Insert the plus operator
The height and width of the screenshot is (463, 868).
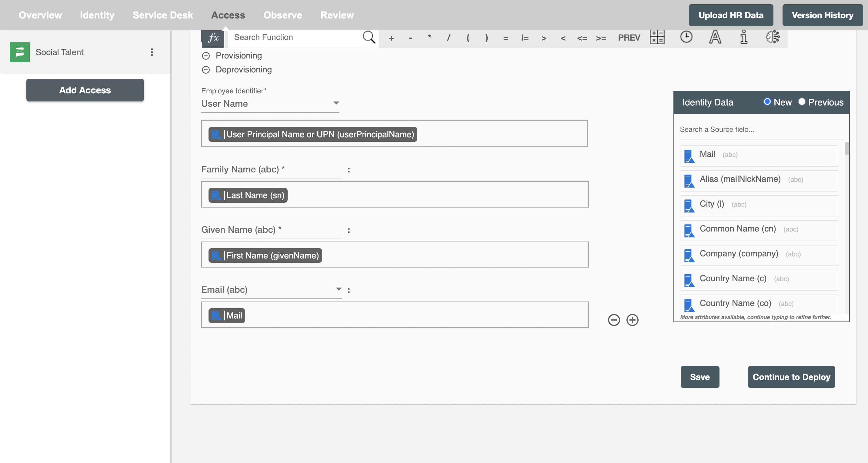click(x=391, y=38)
